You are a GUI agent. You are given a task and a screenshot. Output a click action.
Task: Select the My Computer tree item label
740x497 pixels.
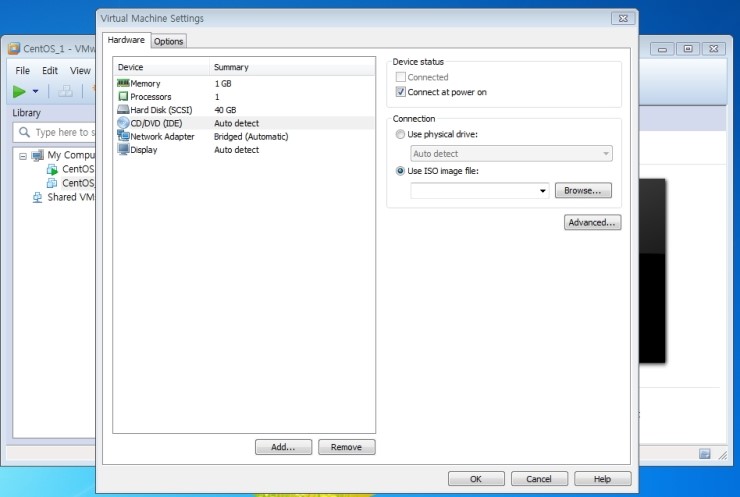pyautogui.click(x=71, y=155)
